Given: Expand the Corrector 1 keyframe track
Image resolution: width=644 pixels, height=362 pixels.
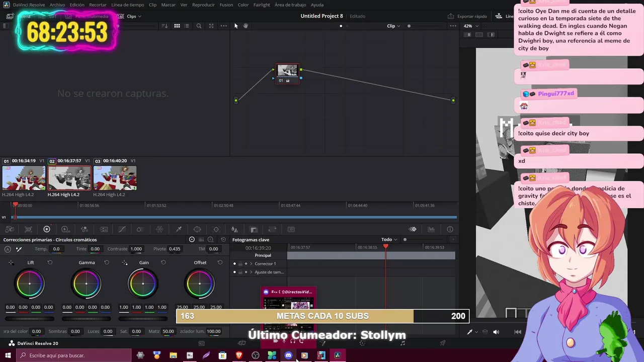Looking at the screenshot, I should [x=251, y=264].
